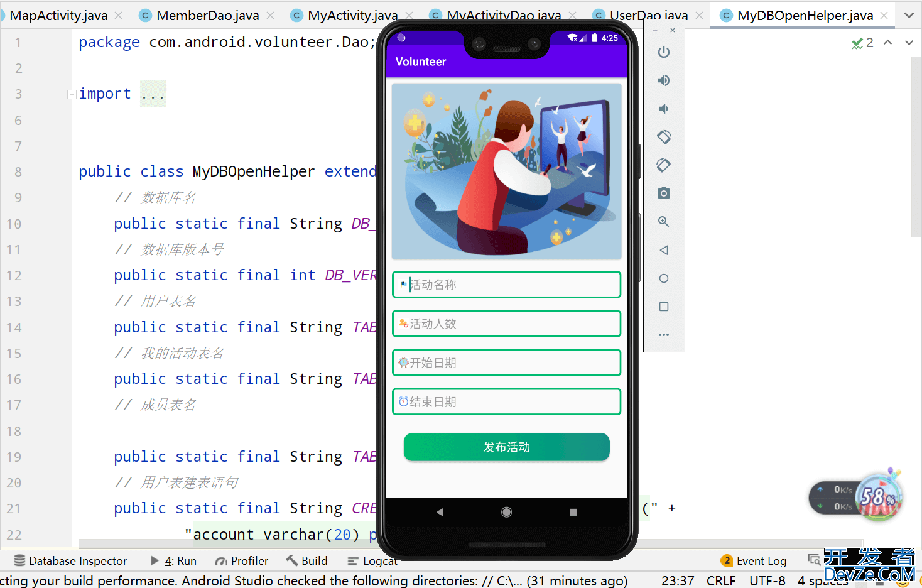Screen dimensions: 922x588
Task: Click the build performance status message
Action: pyautogui.click(x=314, y=580)
